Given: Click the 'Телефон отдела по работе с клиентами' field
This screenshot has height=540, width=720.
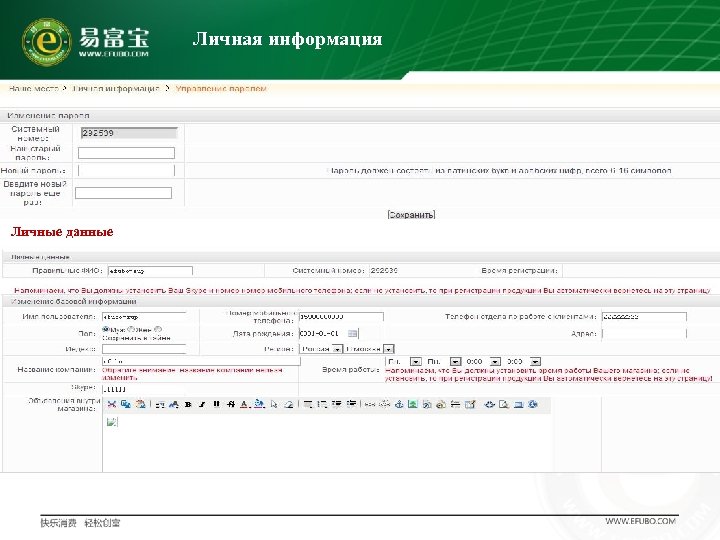Looking at the screenshot, I should (x=644, y=317).
